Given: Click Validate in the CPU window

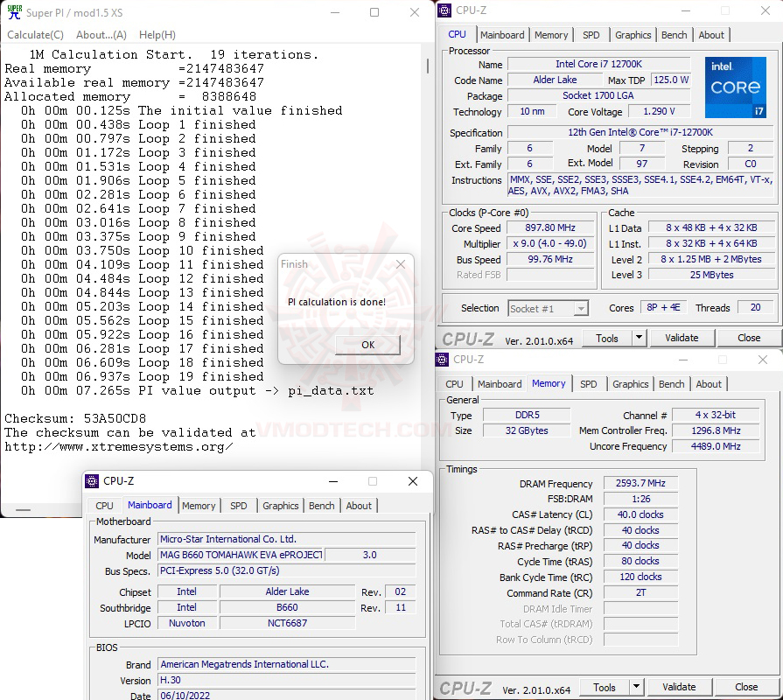Looking at the screenshot, I should pos(682,338).
